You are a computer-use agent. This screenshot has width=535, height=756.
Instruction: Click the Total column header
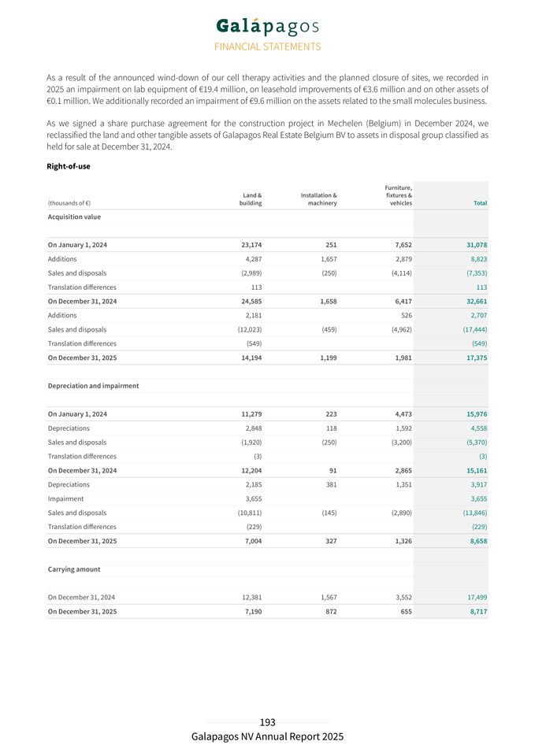click(479, 203)
